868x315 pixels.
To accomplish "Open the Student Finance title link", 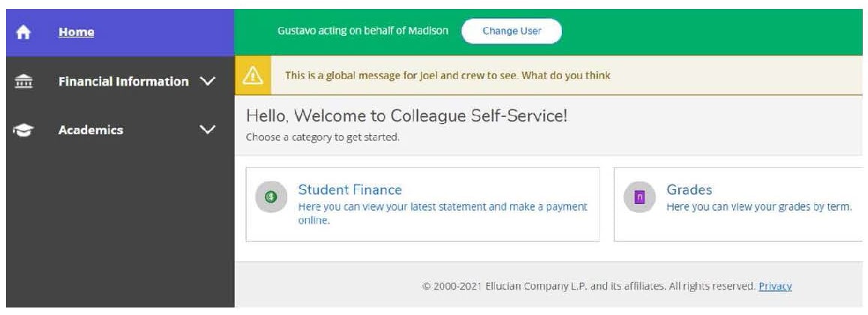I will [350, 190].
